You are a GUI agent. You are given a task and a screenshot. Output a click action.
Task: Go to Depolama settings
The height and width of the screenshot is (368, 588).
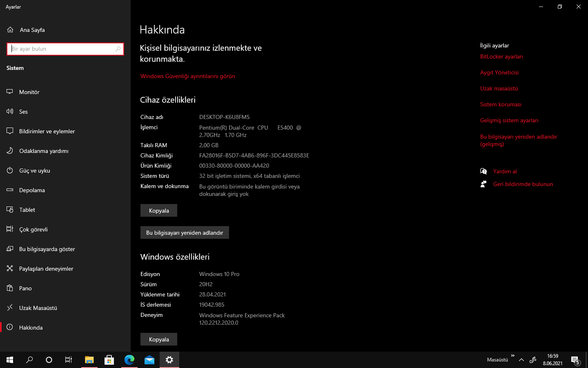point(32,190)
